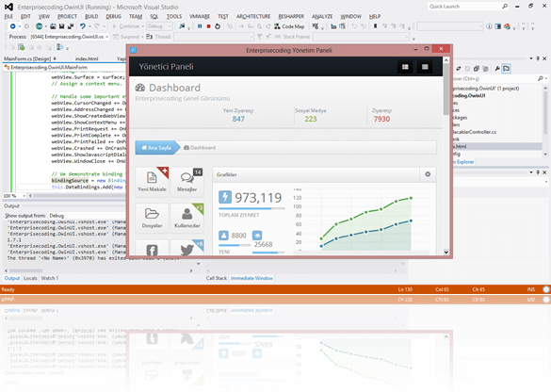
Task: Click the Grafikler panel settings gear
Action: (428, 174)
